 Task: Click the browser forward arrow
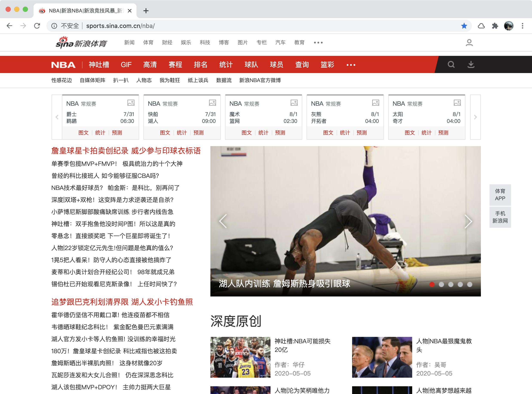pos(23,26)
